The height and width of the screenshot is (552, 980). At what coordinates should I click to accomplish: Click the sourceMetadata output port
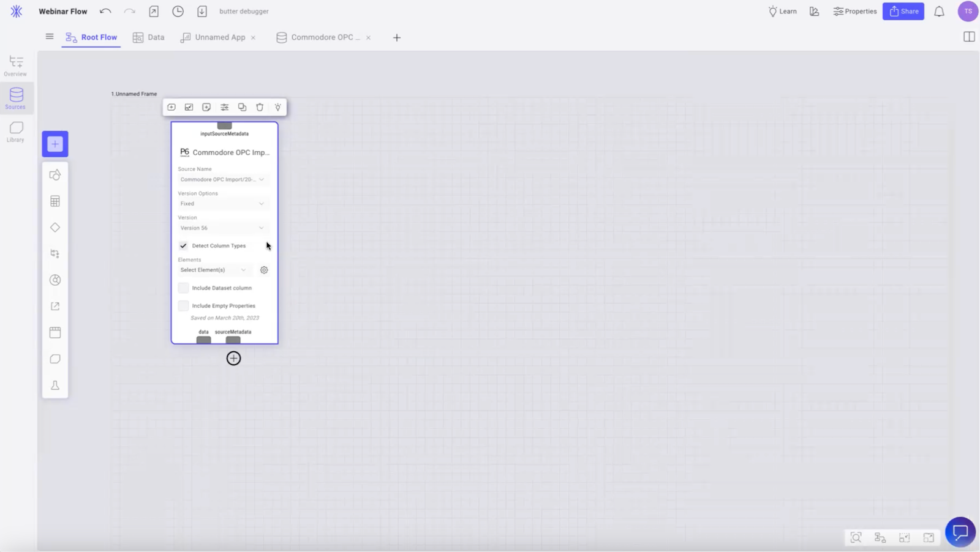pos(233,340)
